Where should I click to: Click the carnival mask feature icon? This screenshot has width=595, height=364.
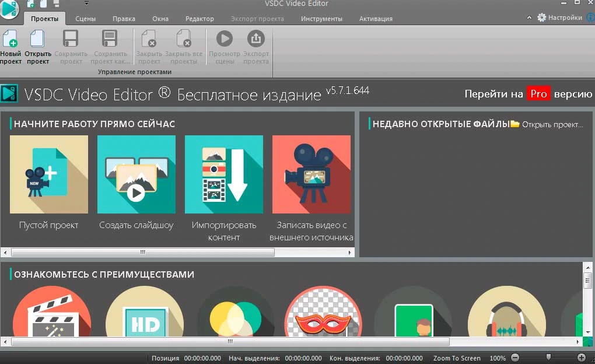pyautogui.click(x=323, y=311)
